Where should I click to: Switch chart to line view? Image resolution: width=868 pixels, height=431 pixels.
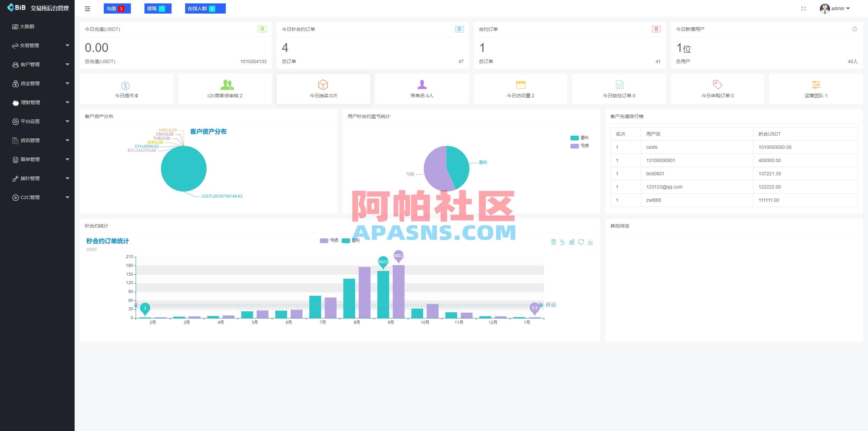(562, 242)
